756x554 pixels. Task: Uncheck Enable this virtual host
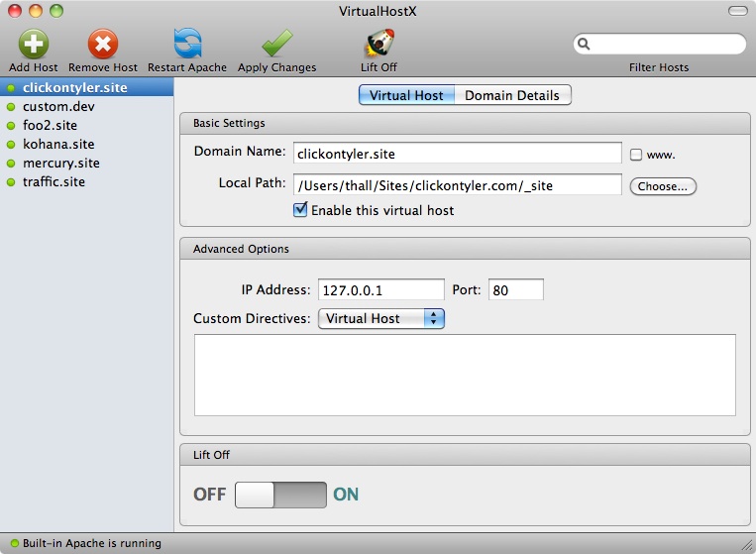301,210
